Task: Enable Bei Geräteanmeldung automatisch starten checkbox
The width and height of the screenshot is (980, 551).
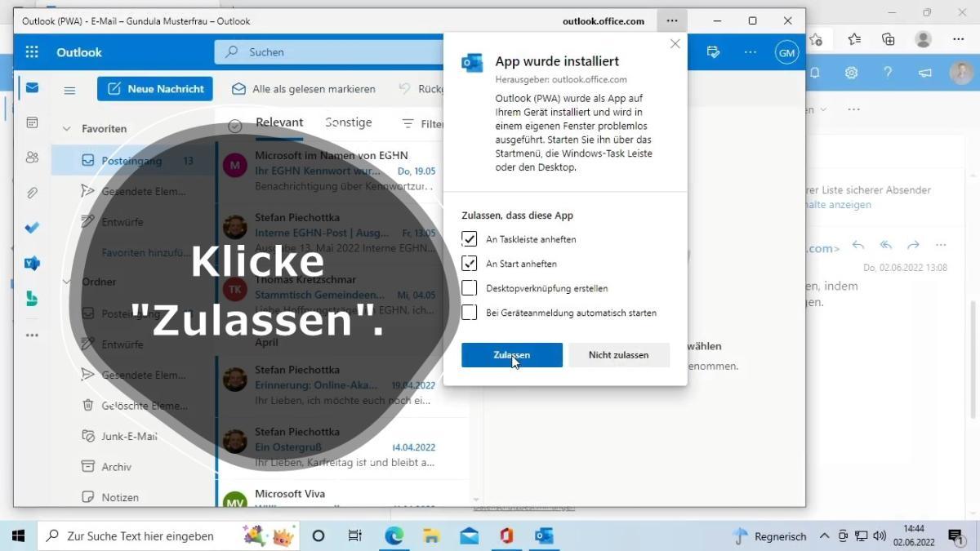Action: point(470,313)
